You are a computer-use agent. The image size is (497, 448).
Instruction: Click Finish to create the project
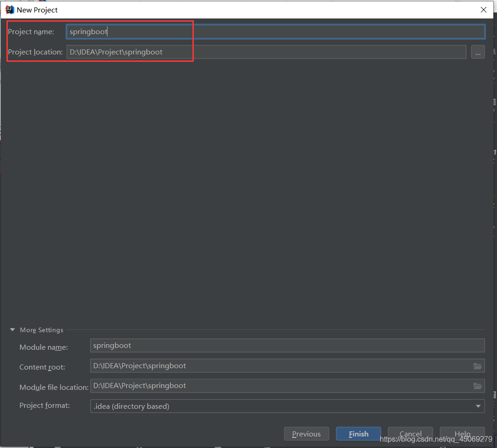(359, 434)
